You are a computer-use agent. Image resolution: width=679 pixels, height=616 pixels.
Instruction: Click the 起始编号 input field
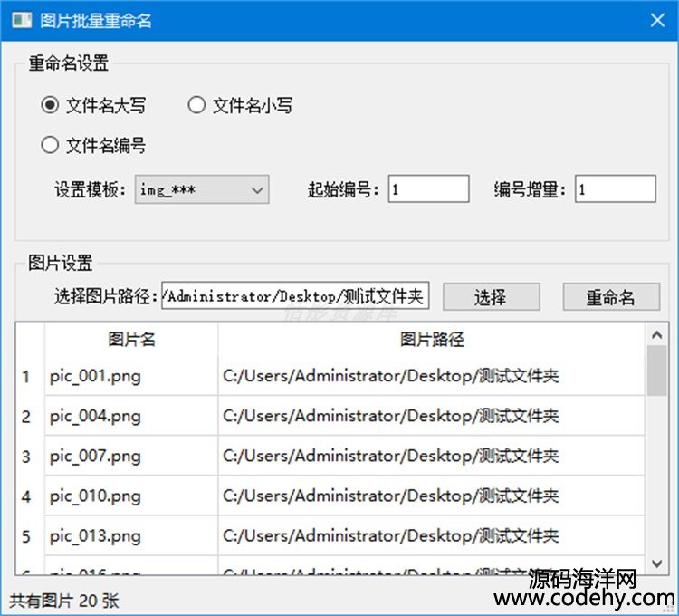click(x=428, y=189)
